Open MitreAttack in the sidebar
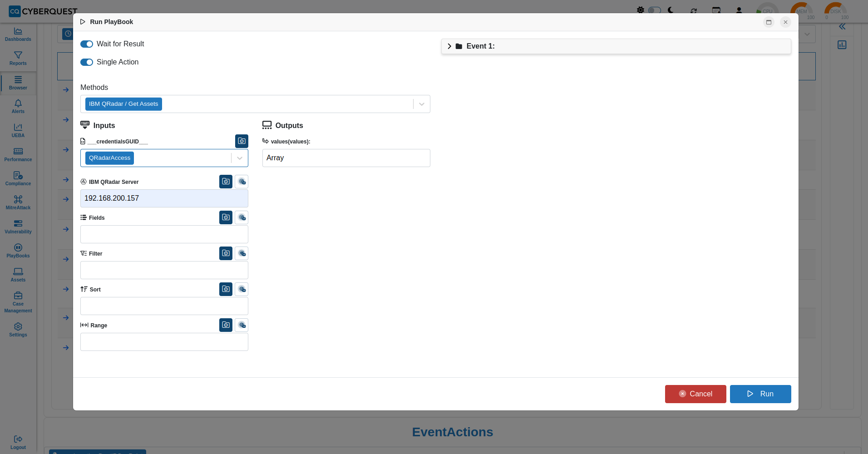The width and height of the screenshot is (868, 454). [x=18, y=203]
